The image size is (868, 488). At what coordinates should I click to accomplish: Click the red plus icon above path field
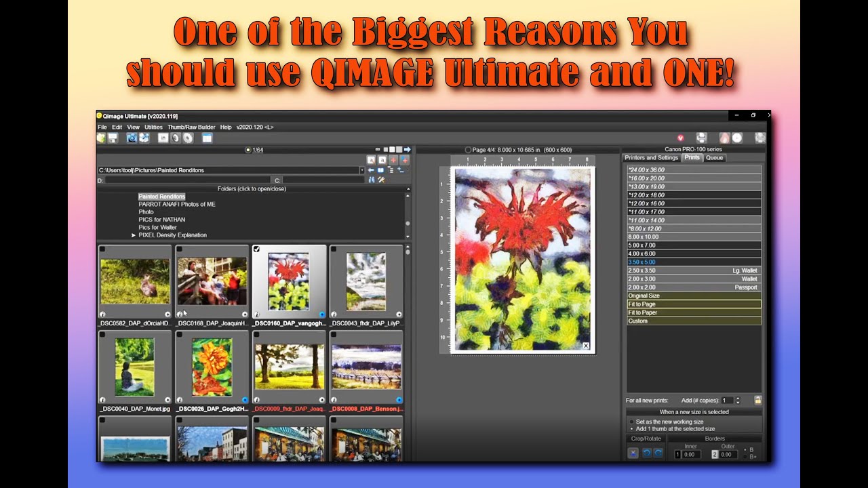[393, 160]
